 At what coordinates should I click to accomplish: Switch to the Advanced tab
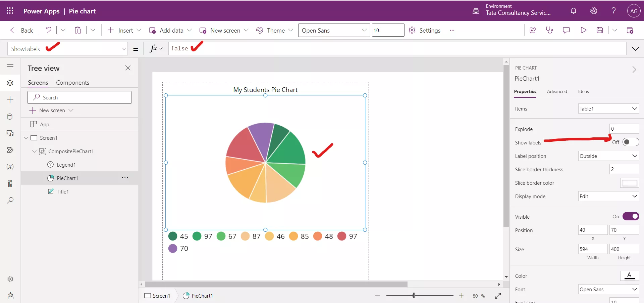pyautogui.click(x=557, y=91)
